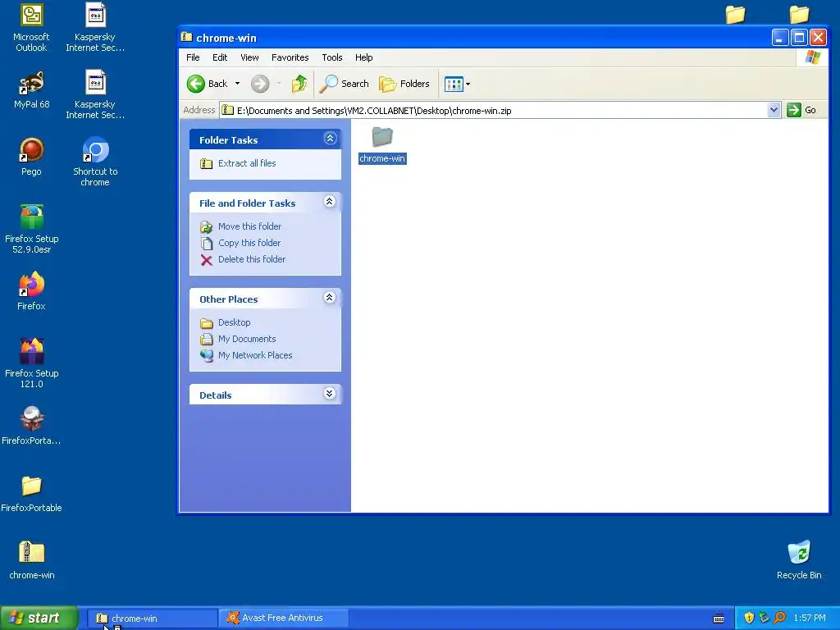Select chrome-win zip file on desktop
Viewport: 840px width, 630px height.
point(32,560)
